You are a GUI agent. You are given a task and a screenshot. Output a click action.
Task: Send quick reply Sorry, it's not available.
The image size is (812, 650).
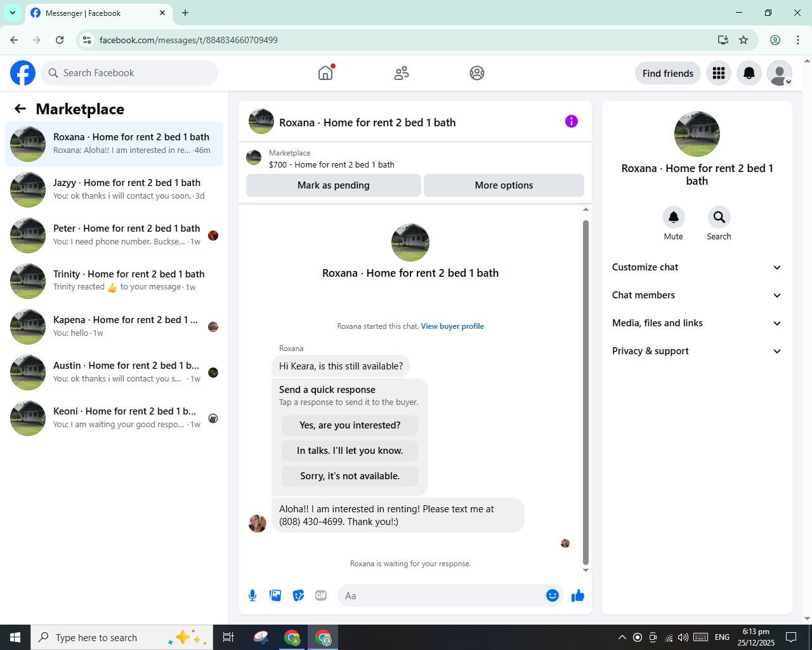pos(350,476)
